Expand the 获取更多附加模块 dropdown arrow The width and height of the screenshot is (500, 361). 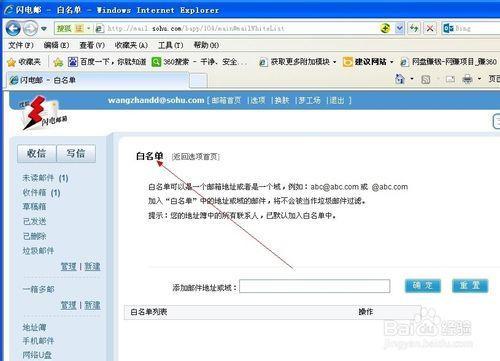click(x=334, y=62)
